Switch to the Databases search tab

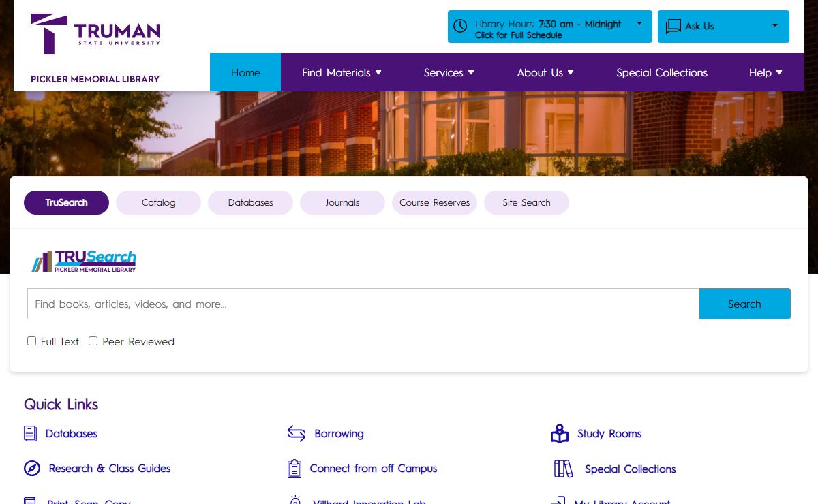click(250, 202)
